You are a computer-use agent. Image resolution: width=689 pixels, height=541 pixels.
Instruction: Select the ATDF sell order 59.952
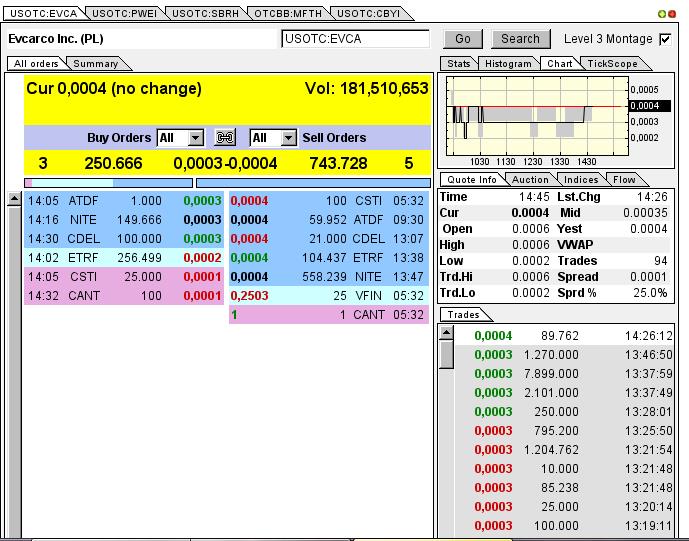pos(329,220)
